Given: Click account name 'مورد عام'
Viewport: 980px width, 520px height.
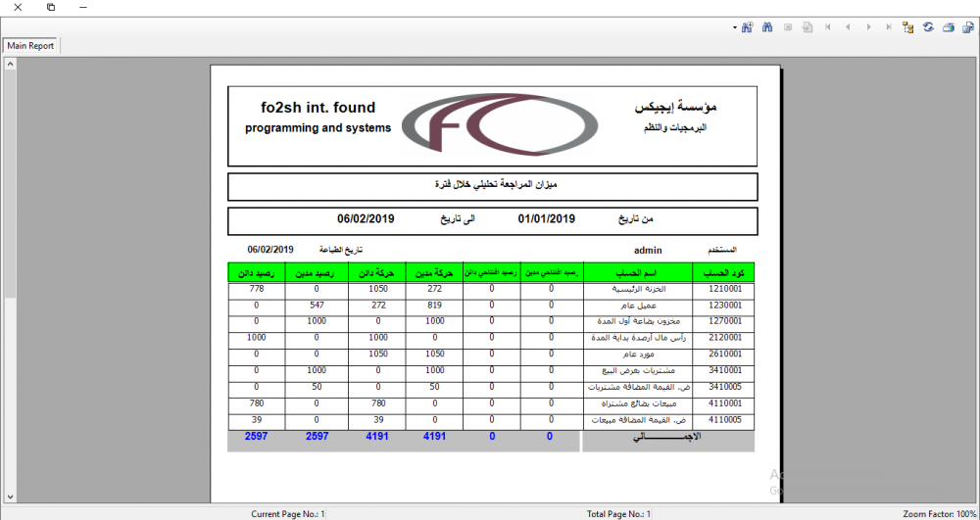Looking at the screenshot, I should (638, 354).
